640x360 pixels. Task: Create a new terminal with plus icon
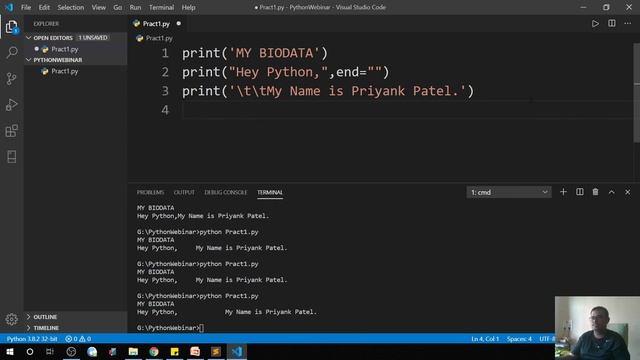point(563,192)
